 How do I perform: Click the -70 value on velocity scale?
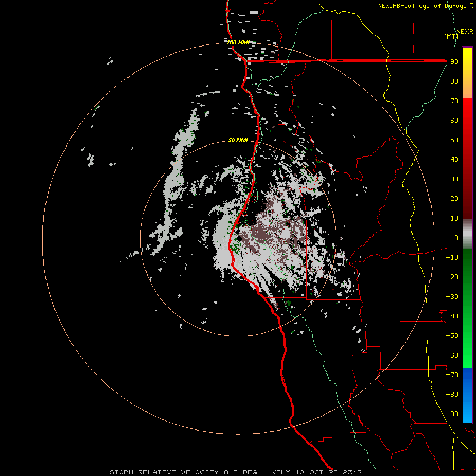[x=452, y=375]
